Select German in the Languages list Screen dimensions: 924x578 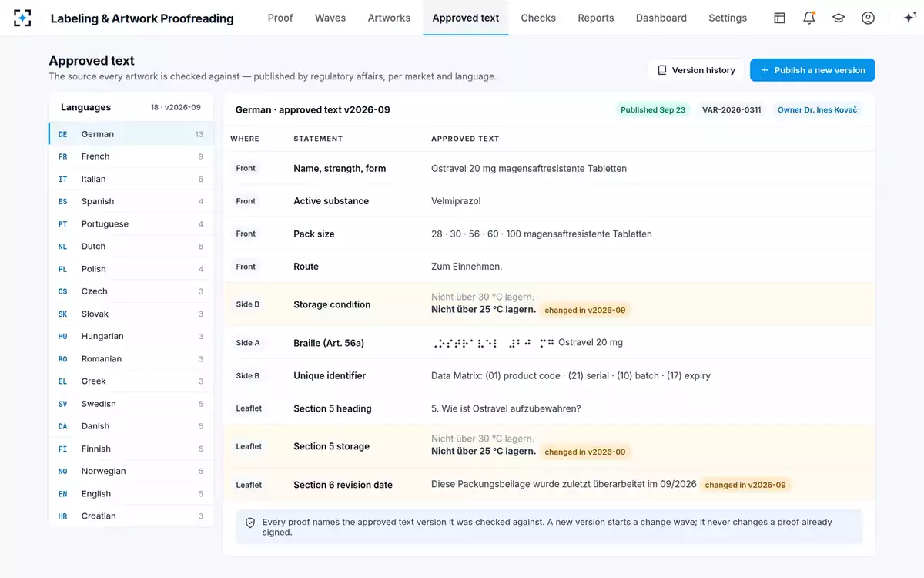(x=131, y=134)
